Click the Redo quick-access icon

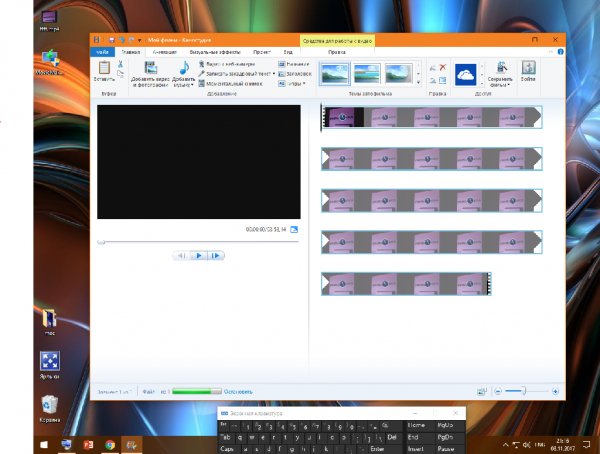tap(131, 40)
